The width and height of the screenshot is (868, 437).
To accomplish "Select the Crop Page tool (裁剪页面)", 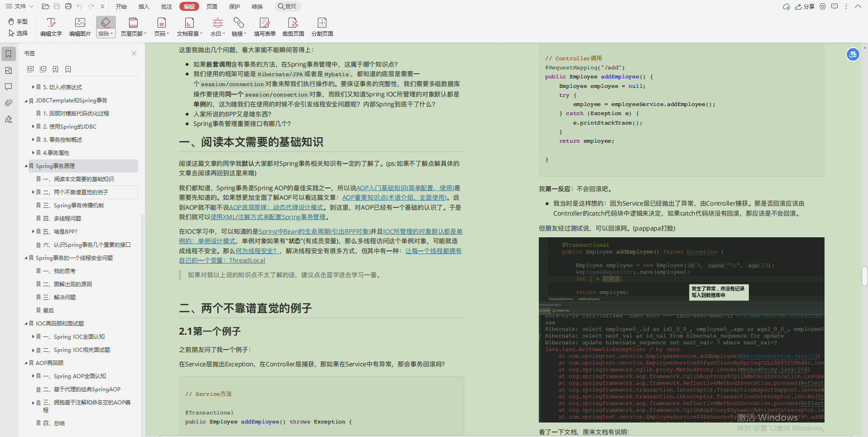I will [x=293, y=27].
